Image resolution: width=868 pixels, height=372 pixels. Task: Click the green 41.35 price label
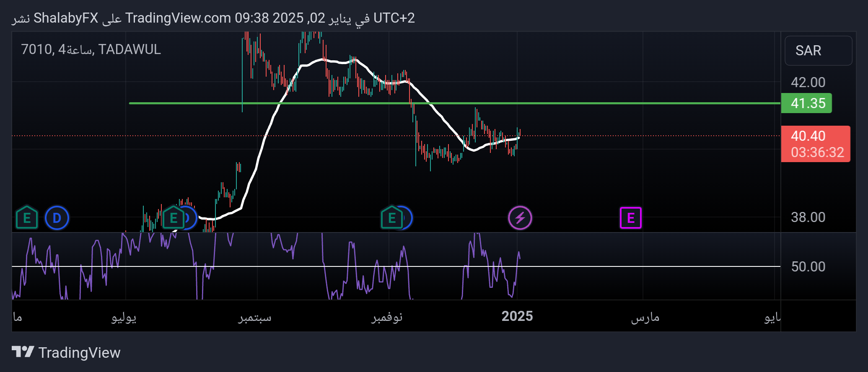[806, 103]
